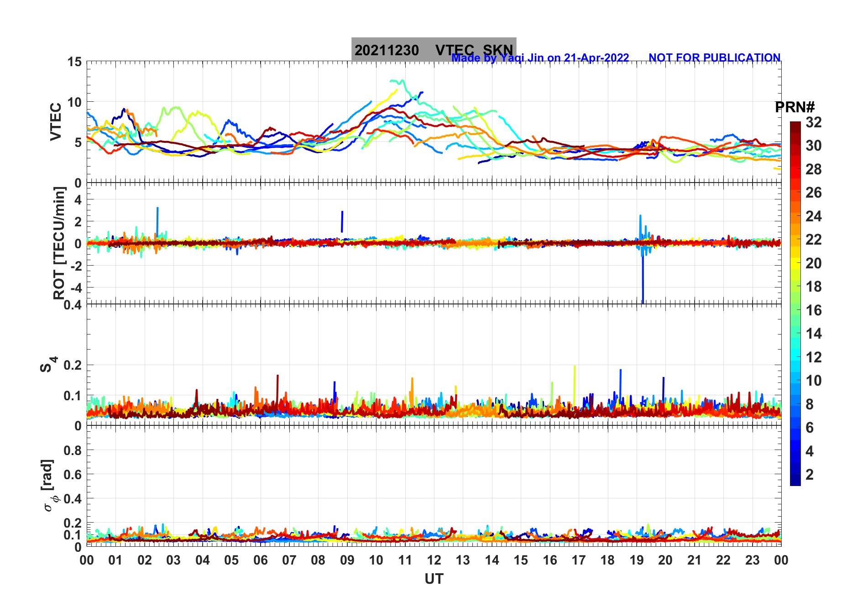Click x-axis hour label 01

click(115, 560)
